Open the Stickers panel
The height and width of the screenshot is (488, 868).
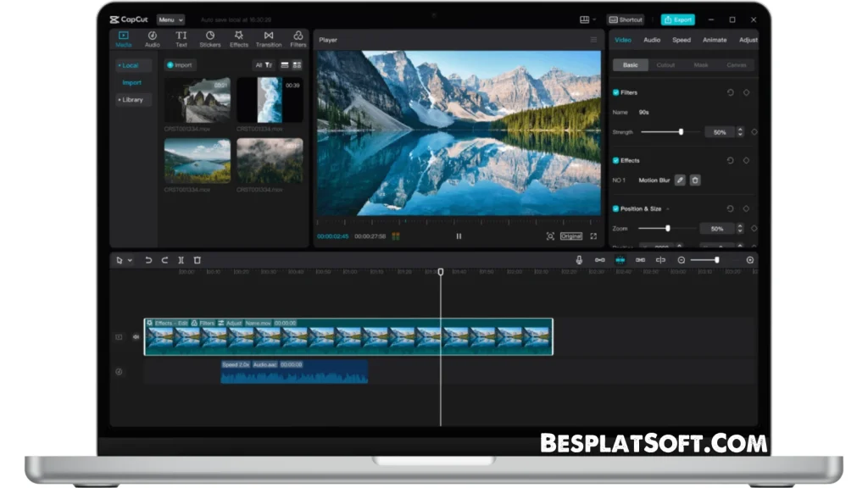click(x=209, y=39)
